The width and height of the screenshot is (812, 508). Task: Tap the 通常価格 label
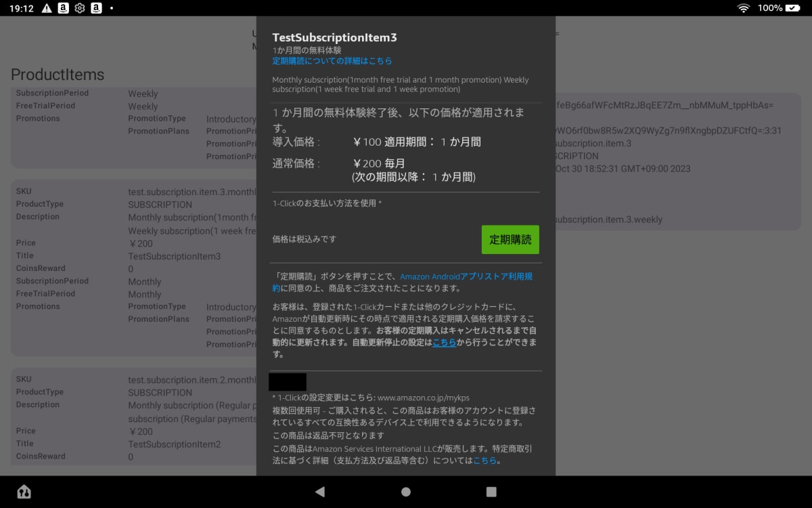296,163
